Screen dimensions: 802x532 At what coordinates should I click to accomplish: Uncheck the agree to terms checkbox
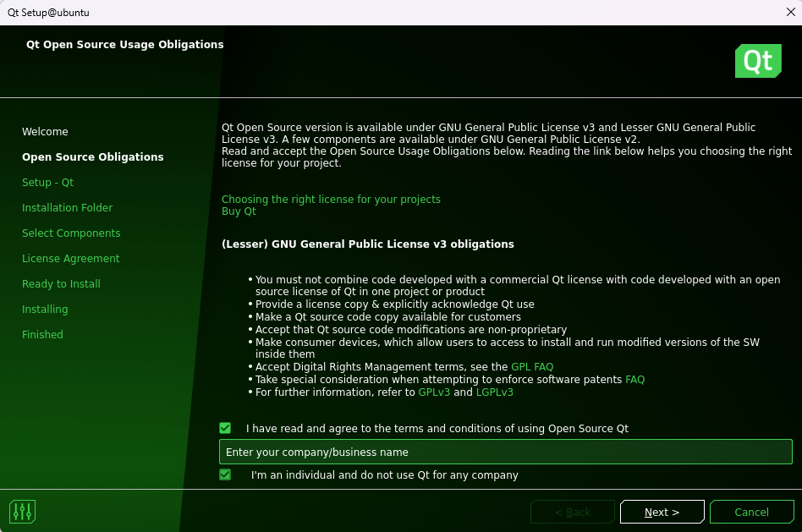pyautogui.click(x=225, y=428)
